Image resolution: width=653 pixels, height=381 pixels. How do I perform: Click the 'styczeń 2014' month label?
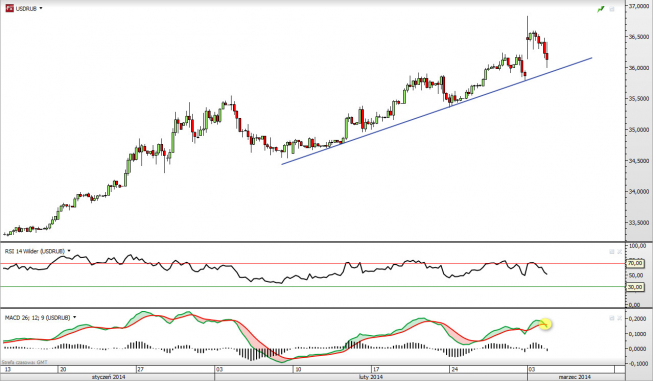[x=108, y=377]
